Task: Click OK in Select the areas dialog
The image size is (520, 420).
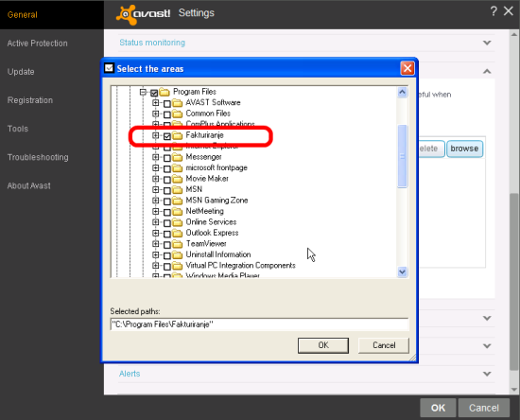Action: [323, 345]
